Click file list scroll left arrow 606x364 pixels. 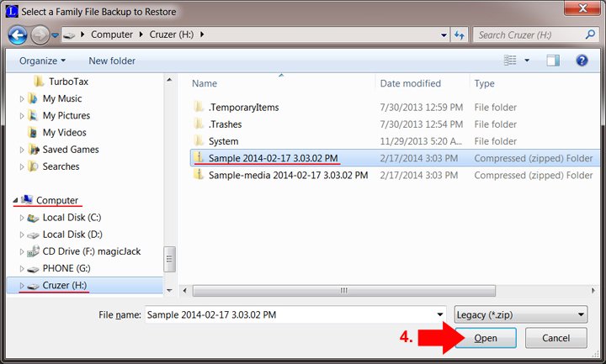point(184,291)
